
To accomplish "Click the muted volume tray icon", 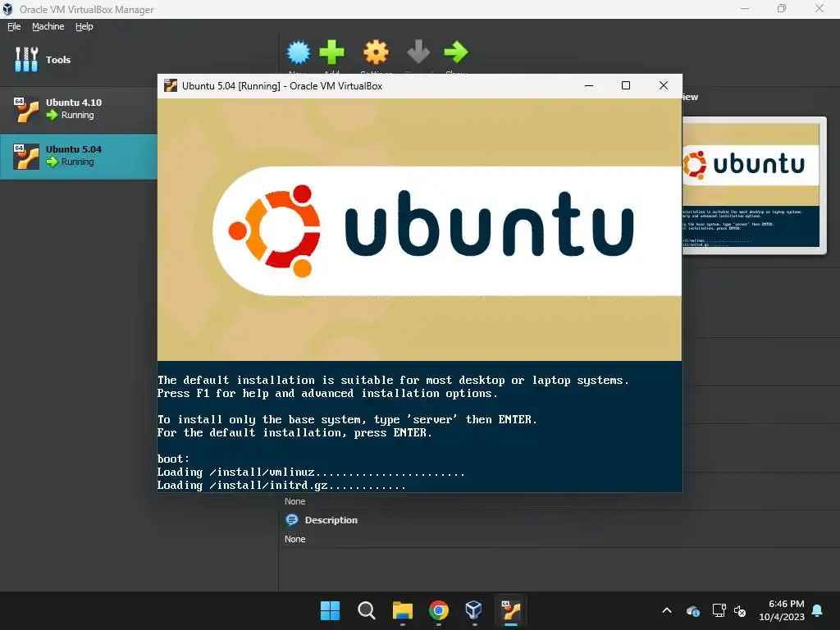I will pyautogui.click(x=741, y=610).
